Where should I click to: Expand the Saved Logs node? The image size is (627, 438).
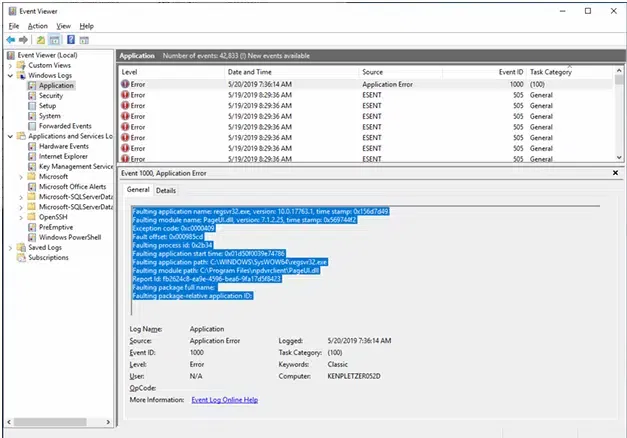pos(10,247)
